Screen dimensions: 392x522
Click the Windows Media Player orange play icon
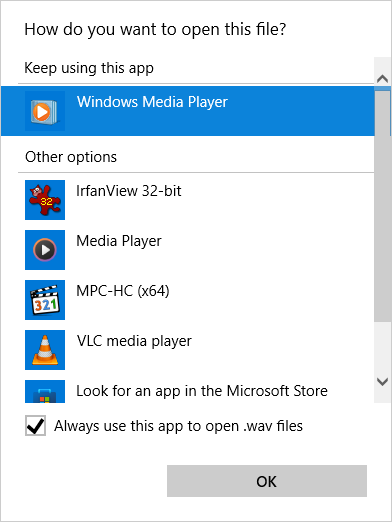45,111
